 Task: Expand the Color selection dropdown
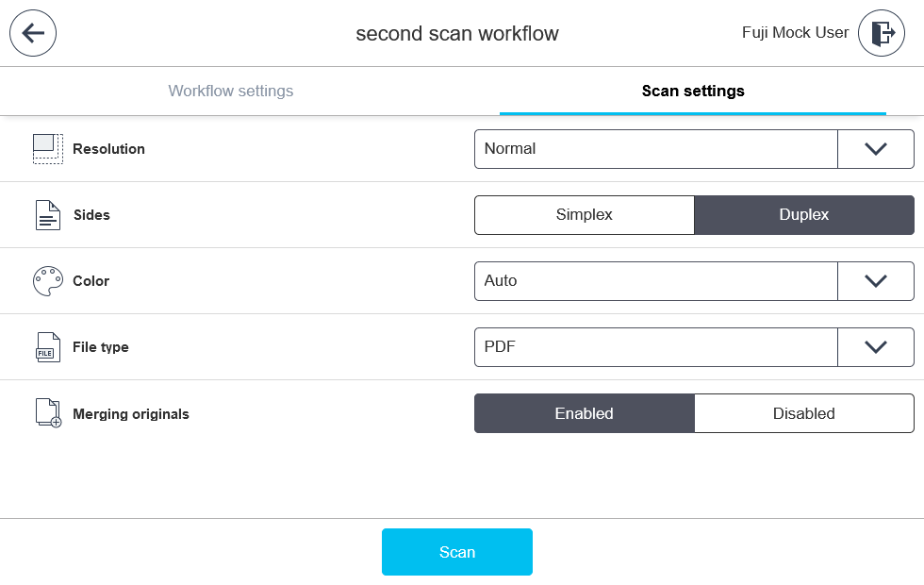[x=876, y=280]
